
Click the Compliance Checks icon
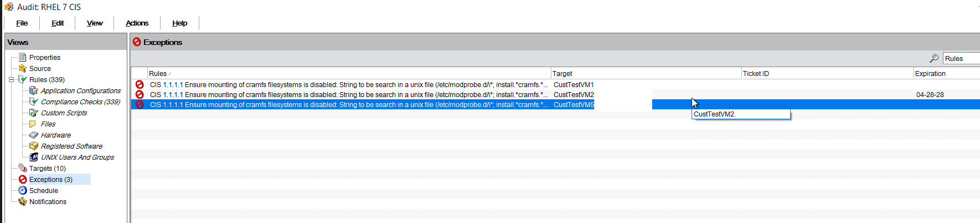tap(34, 102)
